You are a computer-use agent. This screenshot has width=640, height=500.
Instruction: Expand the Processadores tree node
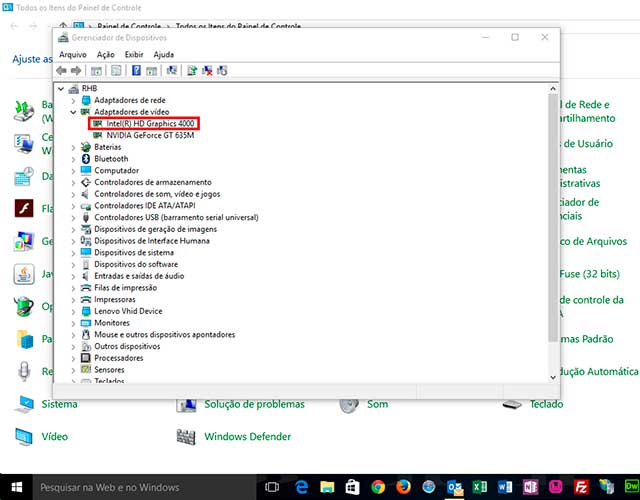pos(73,358)
